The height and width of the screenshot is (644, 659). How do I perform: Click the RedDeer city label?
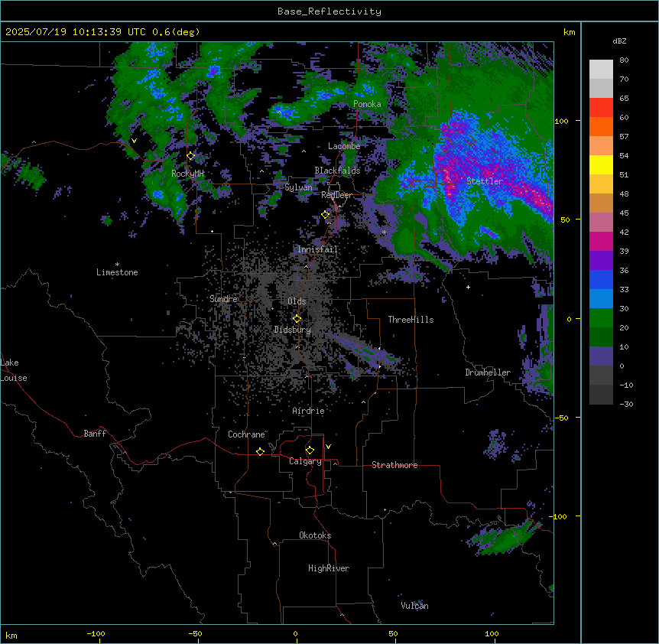[336, 195]
